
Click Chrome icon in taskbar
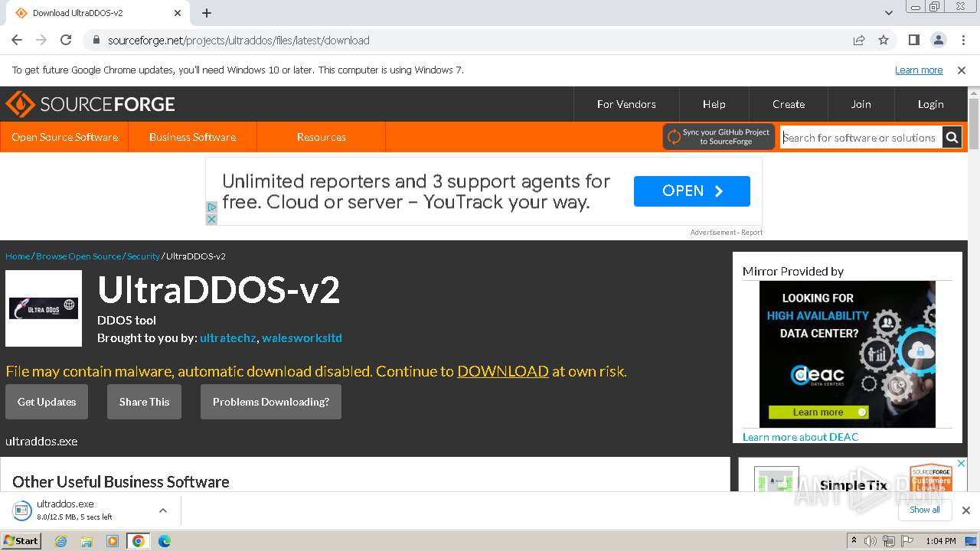[138, 541]
